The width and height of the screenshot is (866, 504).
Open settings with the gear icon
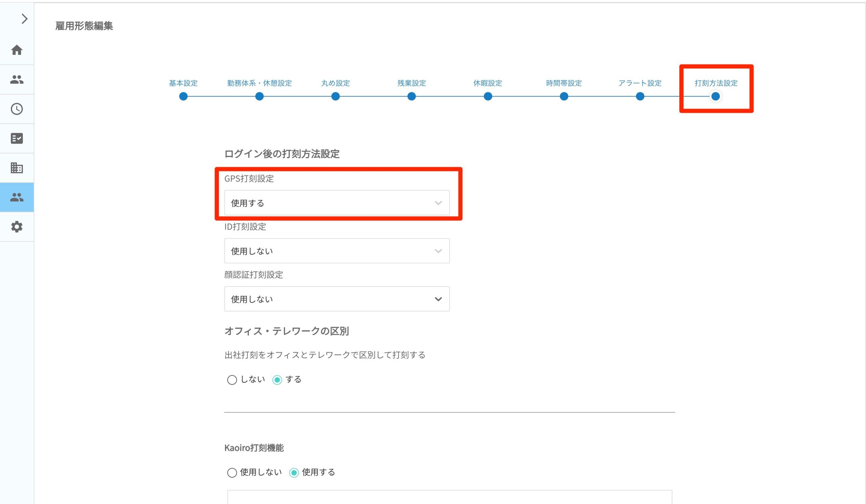click(17, 226)
